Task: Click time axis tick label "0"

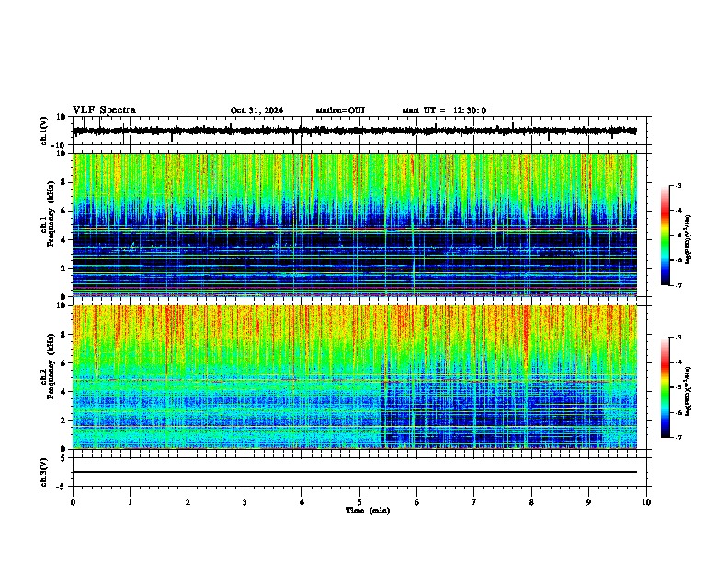Action: tap(73, 502)
